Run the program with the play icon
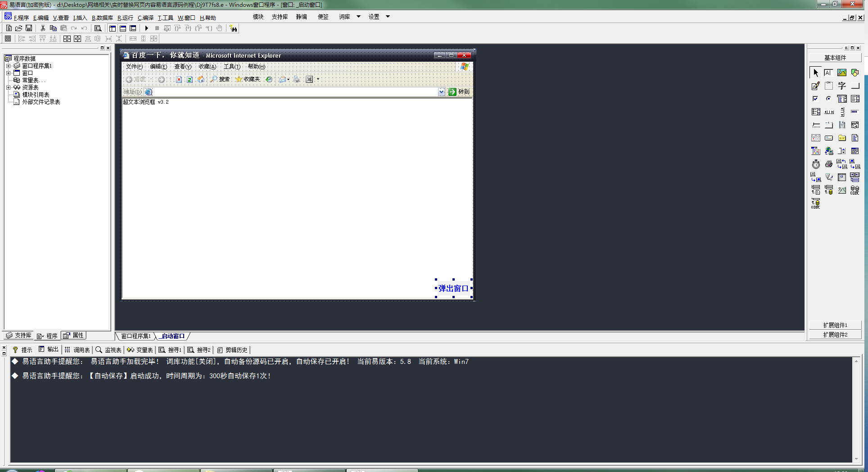 click(146, 28)
